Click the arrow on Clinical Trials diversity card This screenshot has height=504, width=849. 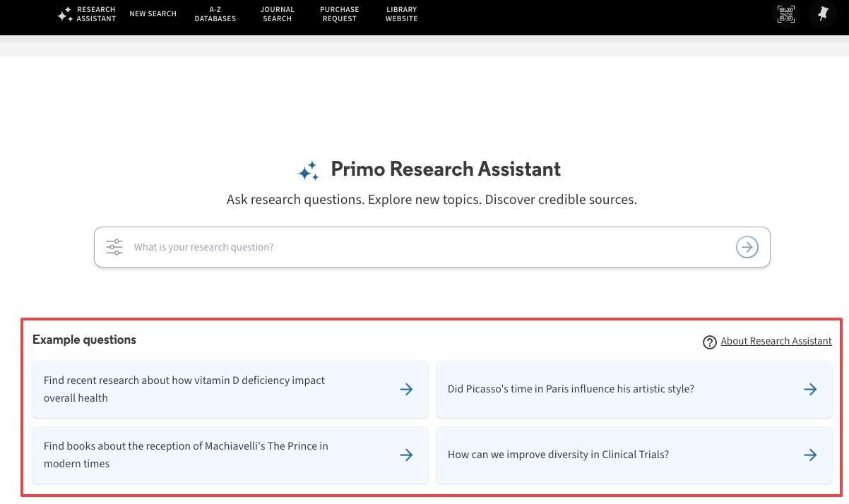(x=810, y=455)
